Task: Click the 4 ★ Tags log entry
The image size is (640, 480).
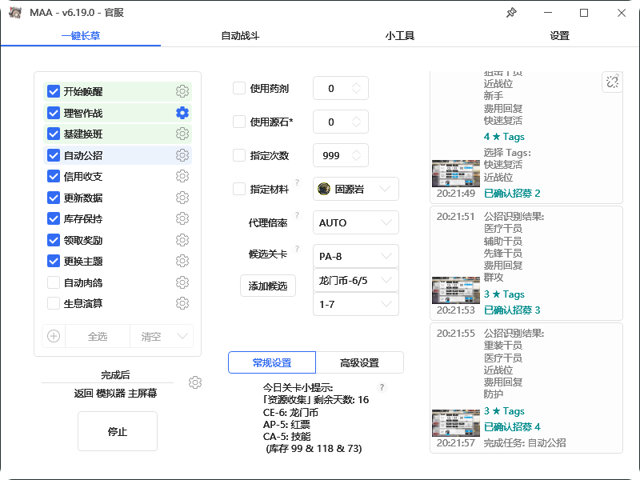Action: click(504, 136)
